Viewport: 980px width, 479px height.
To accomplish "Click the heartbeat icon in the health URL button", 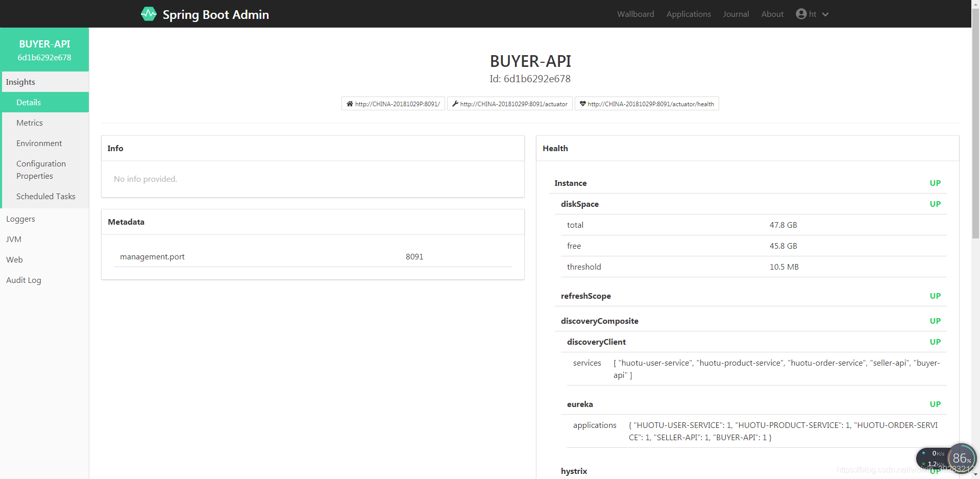I will click(x=583, y=104).
